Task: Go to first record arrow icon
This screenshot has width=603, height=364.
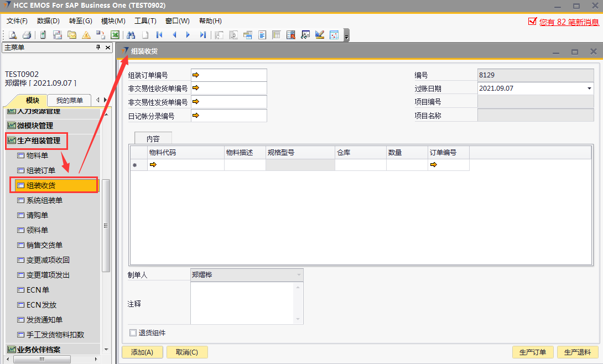Action: point(159,35)
